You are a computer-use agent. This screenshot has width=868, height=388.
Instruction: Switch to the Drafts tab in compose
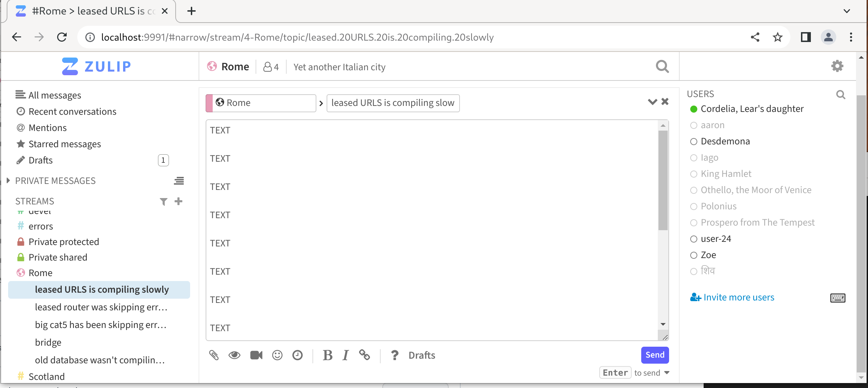pyautogui.click(x=421, y=355)
